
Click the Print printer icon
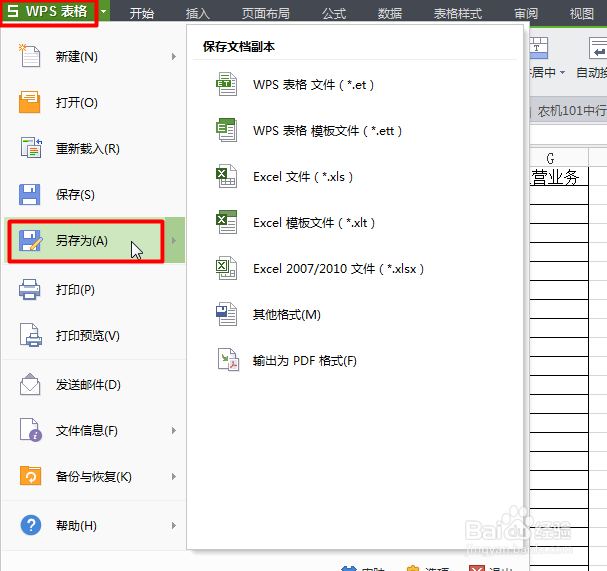29,289
